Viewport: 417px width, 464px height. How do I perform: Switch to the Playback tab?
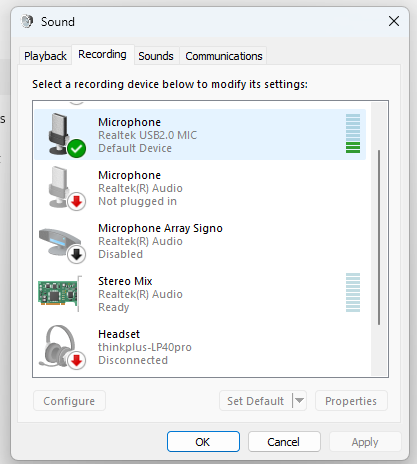(45, 56)
